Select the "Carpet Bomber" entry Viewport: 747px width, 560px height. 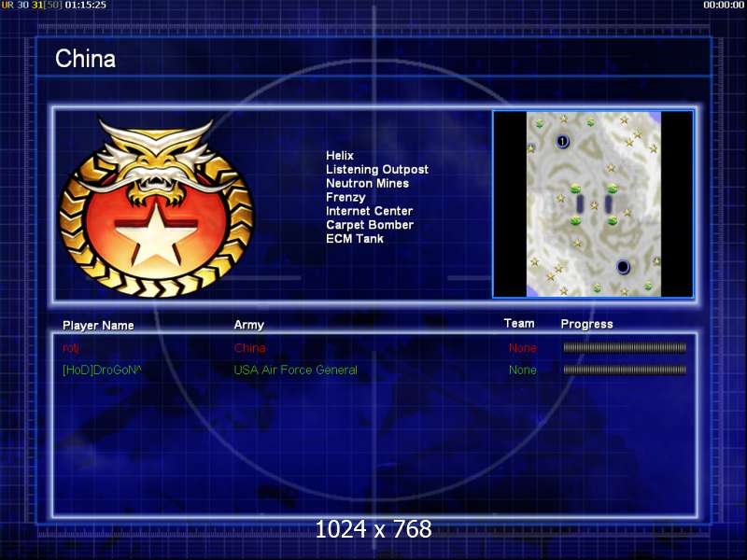pos(370,225)
